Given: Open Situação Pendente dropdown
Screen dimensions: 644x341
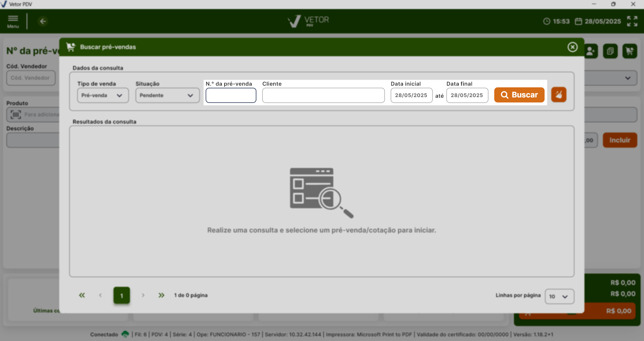Looking at the screenshot, I should point(167,95).
